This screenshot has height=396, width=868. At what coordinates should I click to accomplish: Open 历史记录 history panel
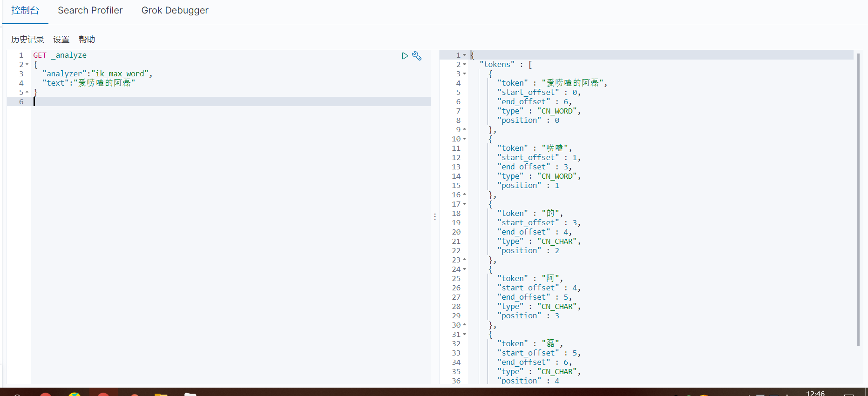pyautogui.click(x=27, y=40)
